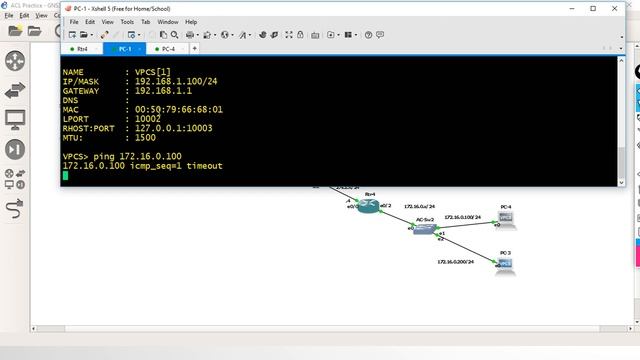Open the session Properties icon in toolbar

tap(131, 35)
